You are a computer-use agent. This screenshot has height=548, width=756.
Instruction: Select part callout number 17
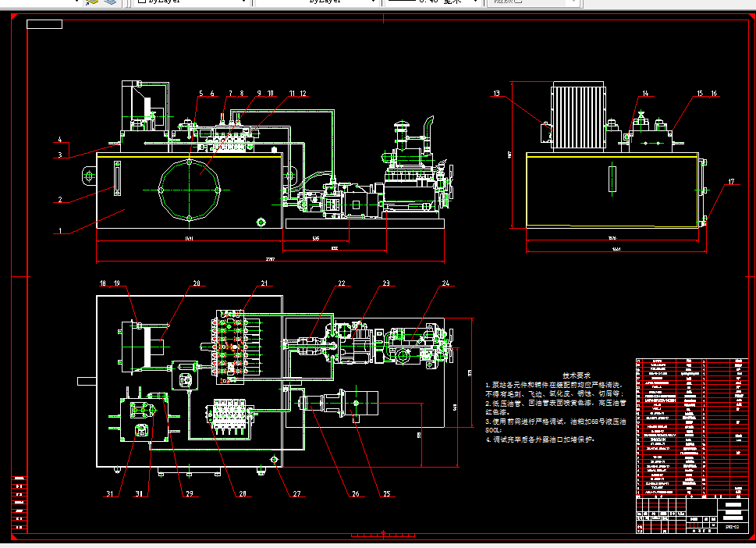point(731,182)
